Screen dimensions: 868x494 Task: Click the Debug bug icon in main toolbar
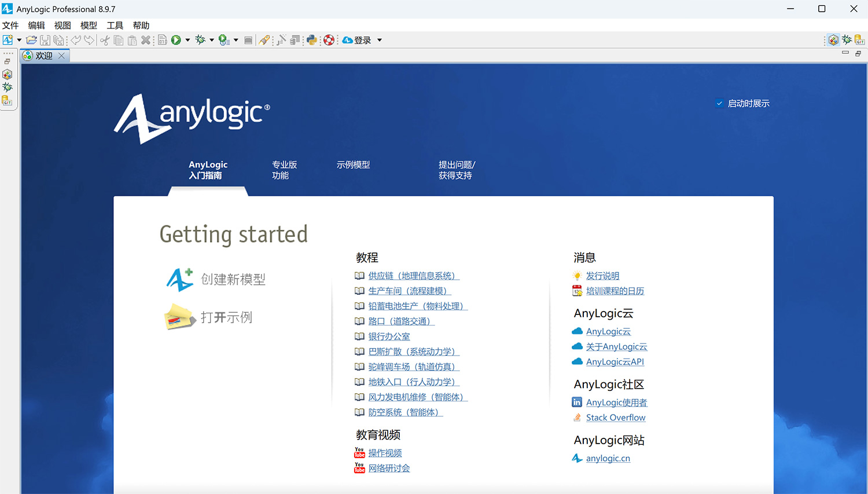pos(200,40)
